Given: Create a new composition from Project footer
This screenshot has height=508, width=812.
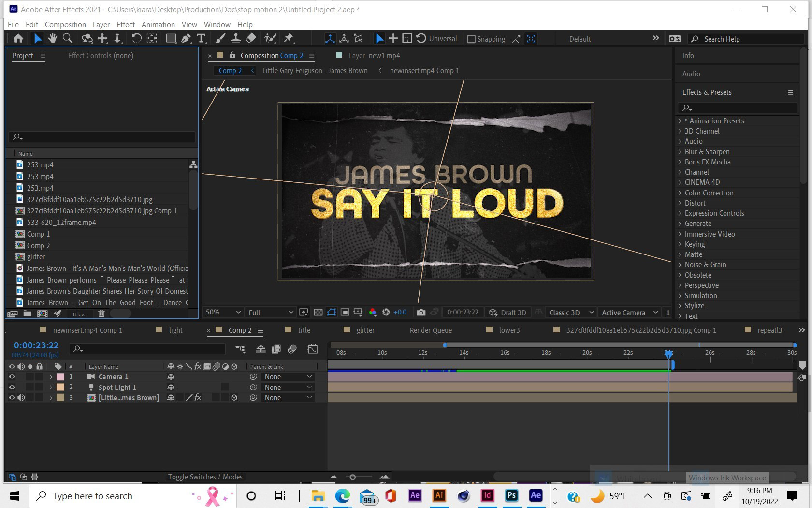Looking at the screenshot, I should [43, 314].
